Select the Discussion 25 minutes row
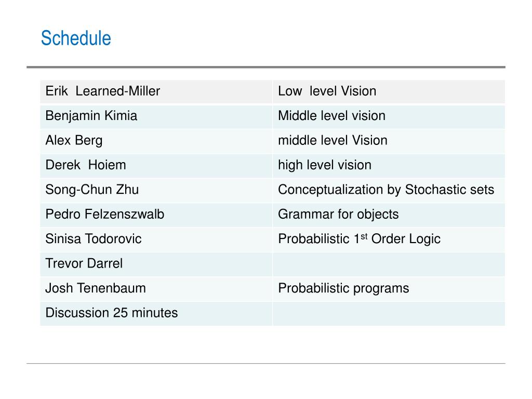The height and width of the screenshot is (399, 532). coord(272,314)
